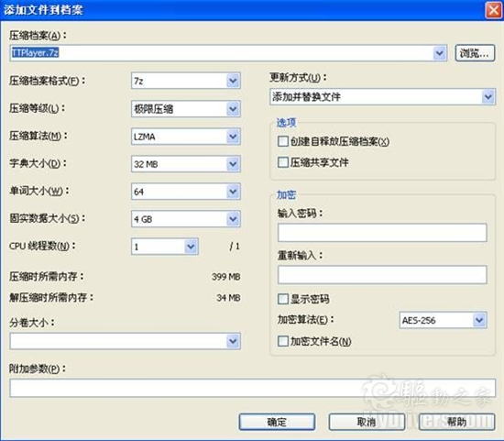
Task: Click the / 1 thread count text
Action: coord(235,247)
